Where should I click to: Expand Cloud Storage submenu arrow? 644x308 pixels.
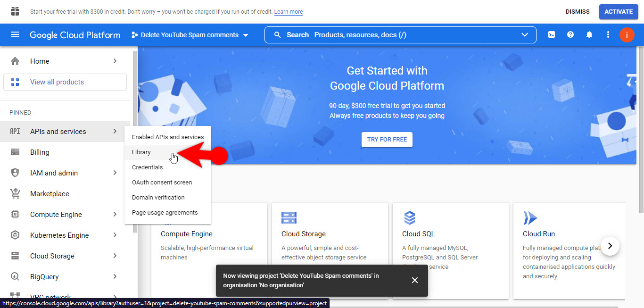[x=115, y=256]
